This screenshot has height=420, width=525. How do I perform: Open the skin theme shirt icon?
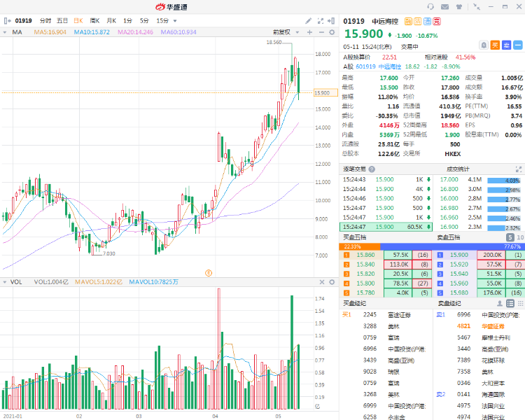coord(458,6)
